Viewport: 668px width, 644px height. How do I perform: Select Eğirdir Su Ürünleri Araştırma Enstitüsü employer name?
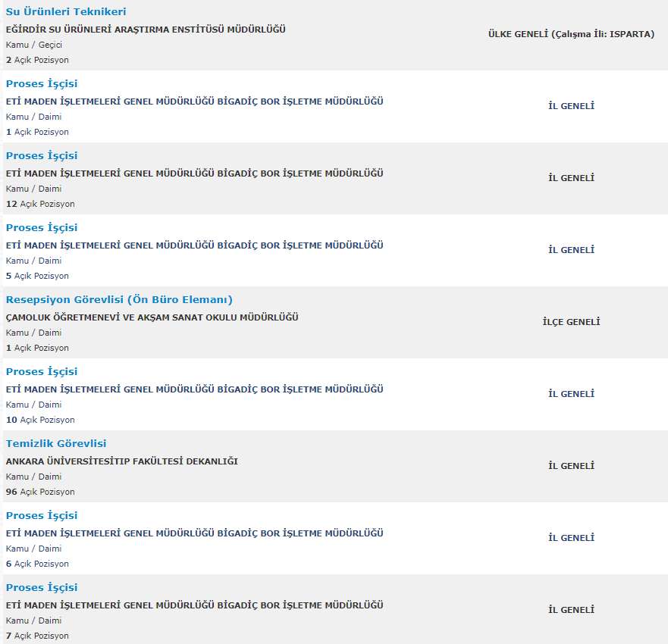click(146, 30)
